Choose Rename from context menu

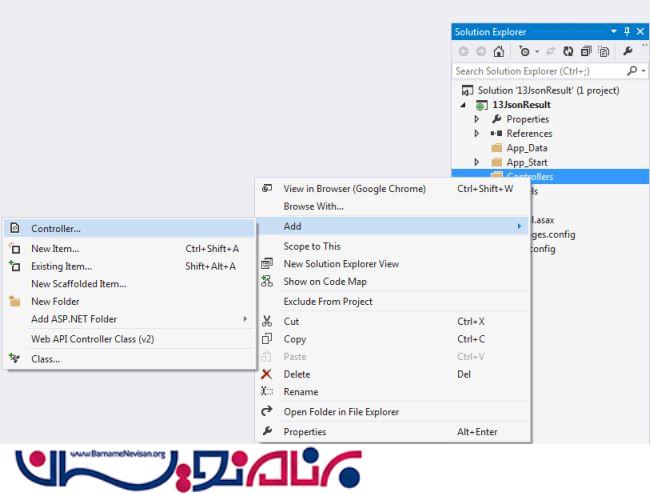(393, 392)
